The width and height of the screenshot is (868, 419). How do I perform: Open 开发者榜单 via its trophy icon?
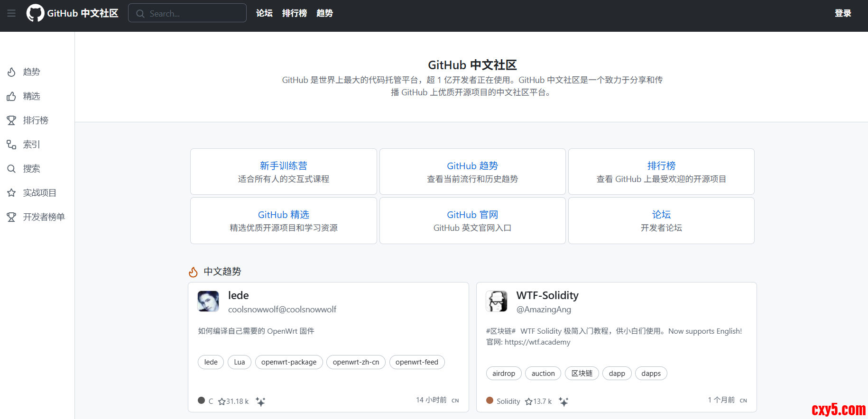tap(11, 217)
